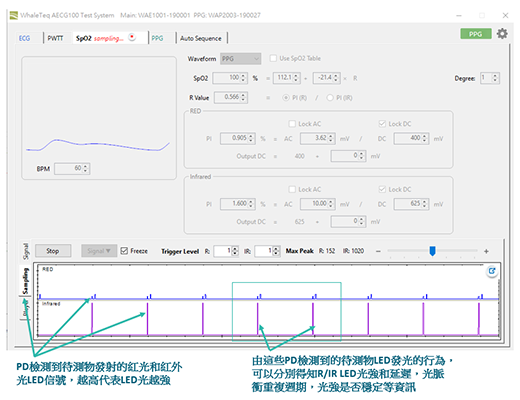
Task: Open the settings gear icon
Action: [x=502, y=33]
